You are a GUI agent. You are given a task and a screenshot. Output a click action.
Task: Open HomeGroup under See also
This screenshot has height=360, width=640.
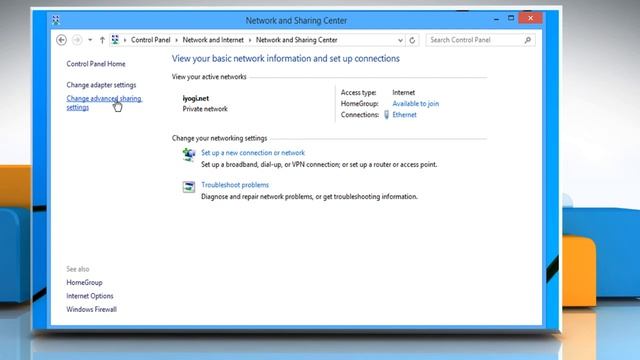tap(84, 282)
